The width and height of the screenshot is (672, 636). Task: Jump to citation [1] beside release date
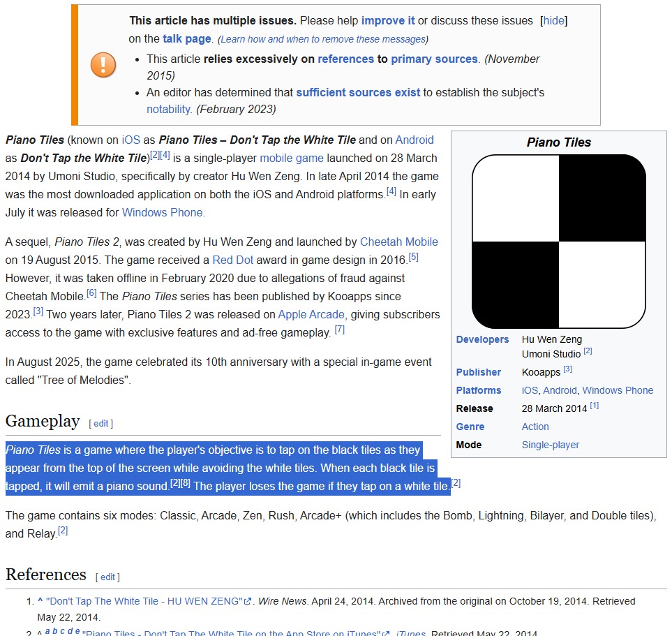click(595, 406)
